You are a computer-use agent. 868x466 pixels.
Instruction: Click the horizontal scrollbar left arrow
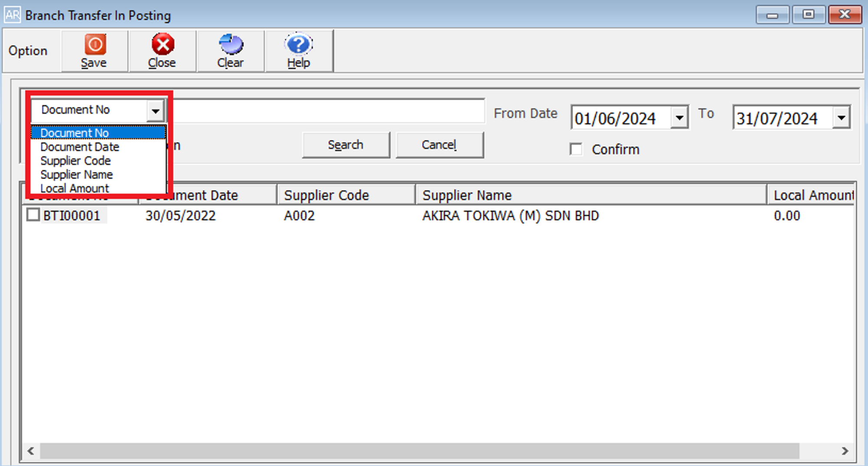(31, 451)
